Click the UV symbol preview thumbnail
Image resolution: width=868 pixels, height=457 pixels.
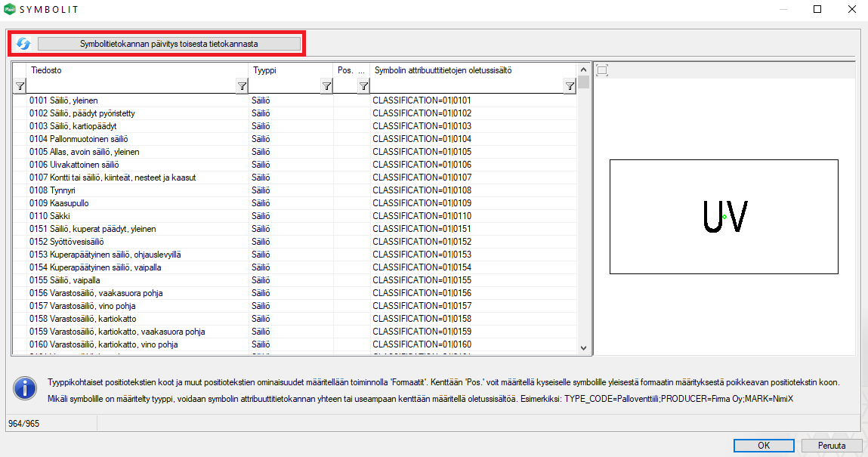point(724,217)
